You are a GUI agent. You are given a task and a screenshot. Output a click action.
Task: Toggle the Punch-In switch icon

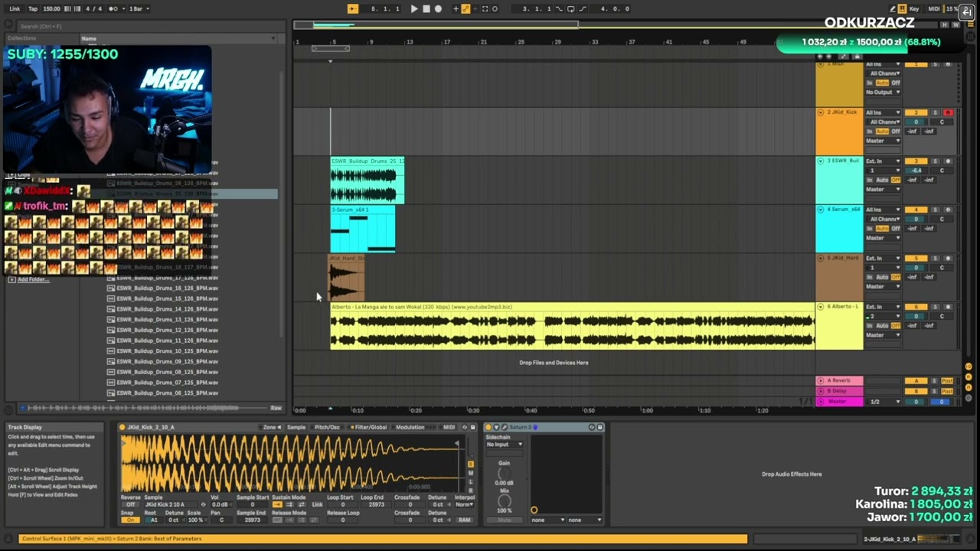point(560,9)
